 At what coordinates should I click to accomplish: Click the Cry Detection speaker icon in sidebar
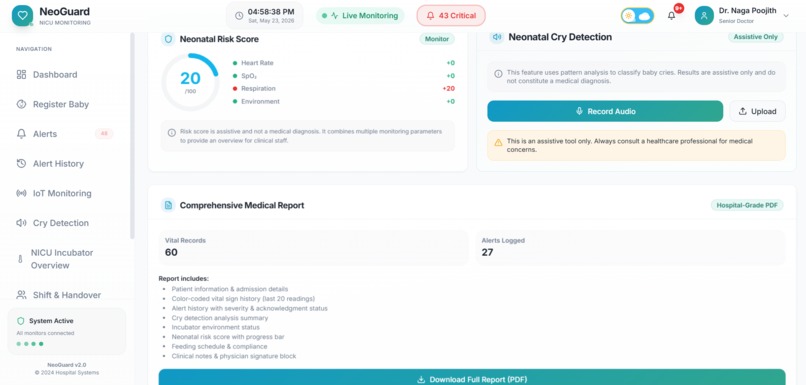point(21,223)
